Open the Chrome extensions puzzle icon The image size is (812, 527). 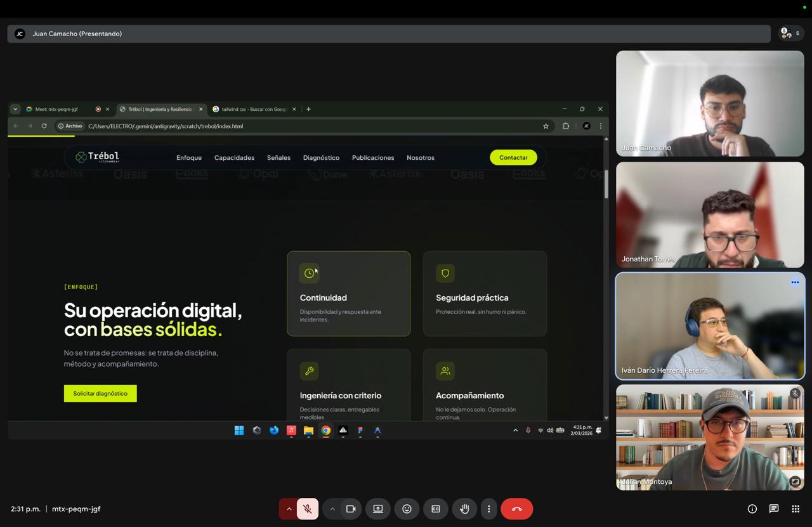coord(566,126)
